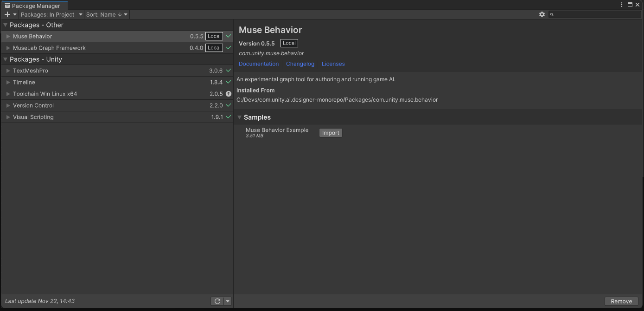Click the TextMeshPro installed checkmark icon
The width and height of the screenshot is (644, 311).
click(x=228, y=71)
